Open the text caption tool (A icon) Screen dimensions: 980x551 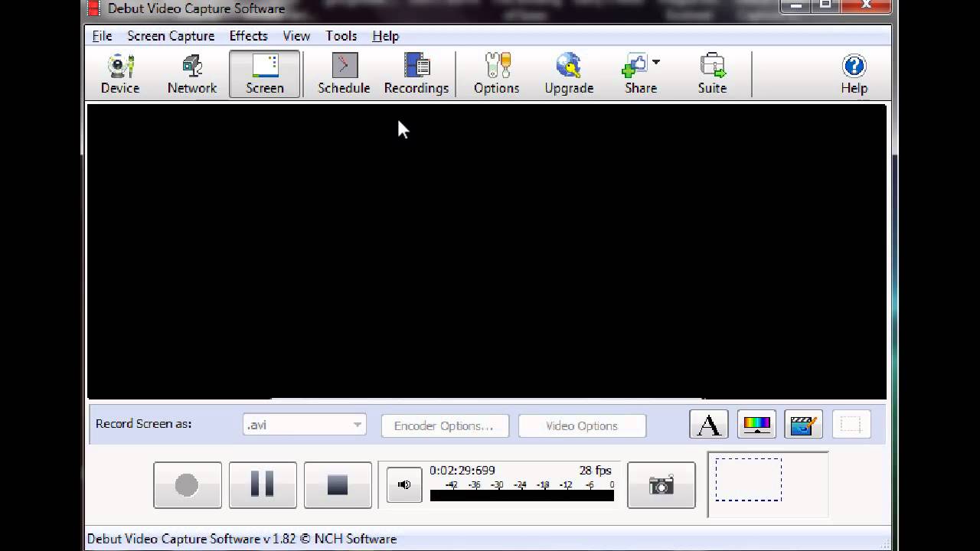(709, 425)
